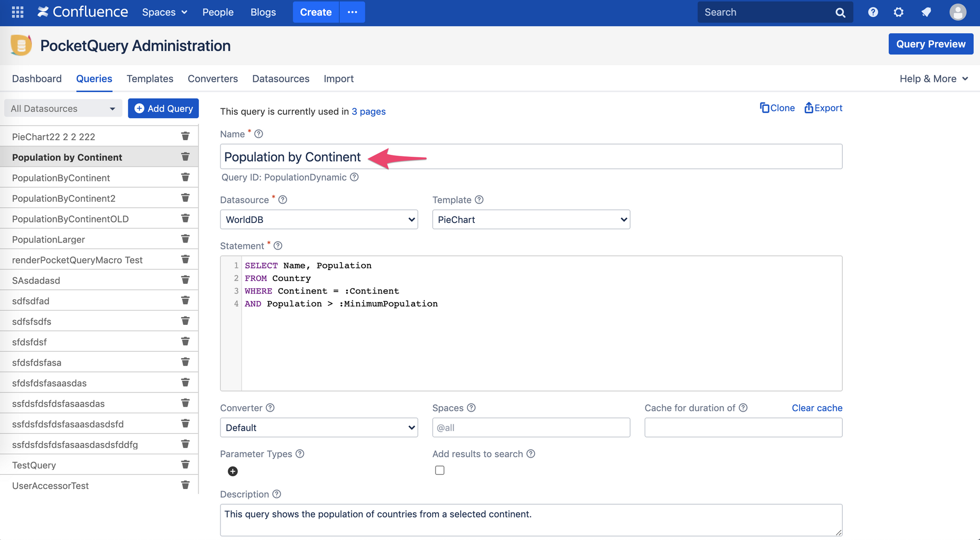The image size is (980, 540).
Task: Click the PocketQuery logo icon
Action: (x=21, y=46)
